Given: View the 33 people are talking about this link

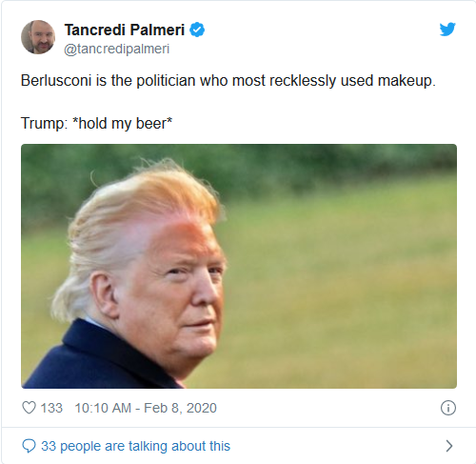Looking at the screenshot, I should coord(135,446).
